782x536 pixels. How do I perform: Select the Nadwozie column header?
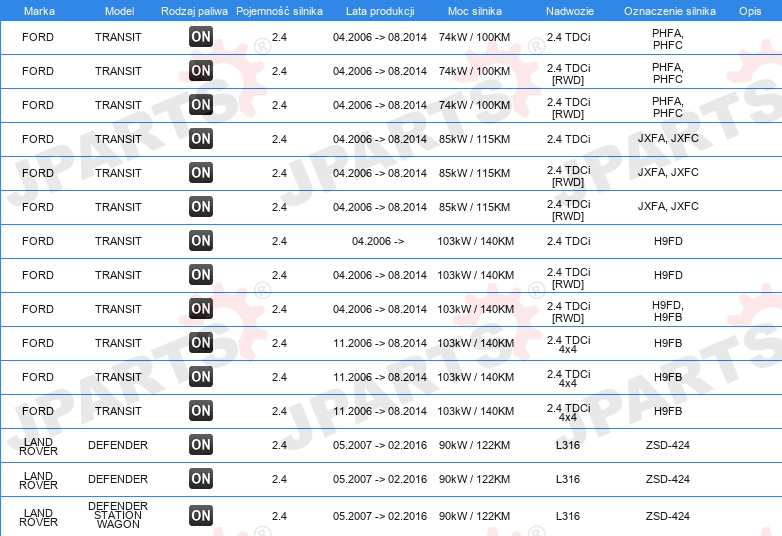coord(570,11)
